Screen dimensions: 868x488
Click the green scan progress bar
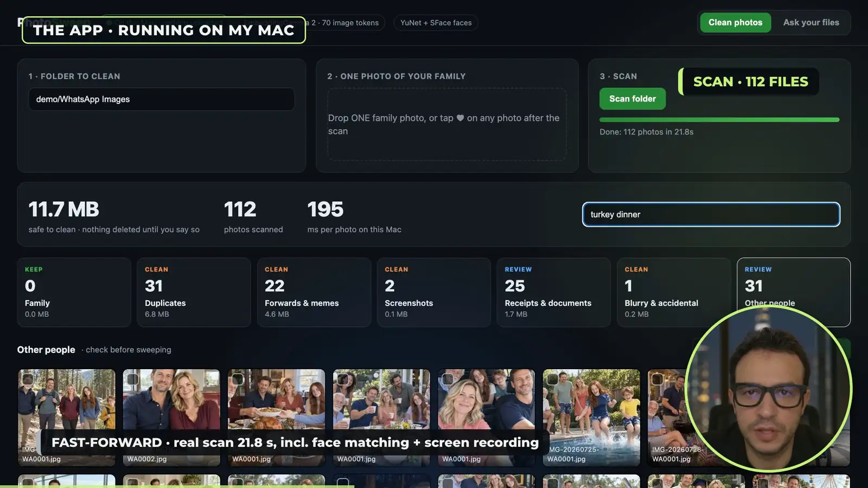tap(719, 120)
